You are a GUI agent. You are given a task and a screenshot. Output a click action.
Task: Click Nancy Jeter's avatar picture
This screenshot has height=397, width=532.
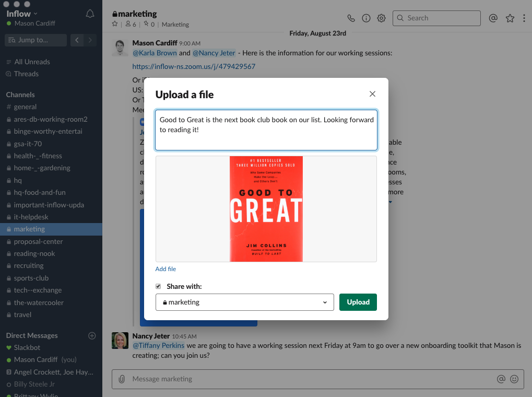(120, 341)
